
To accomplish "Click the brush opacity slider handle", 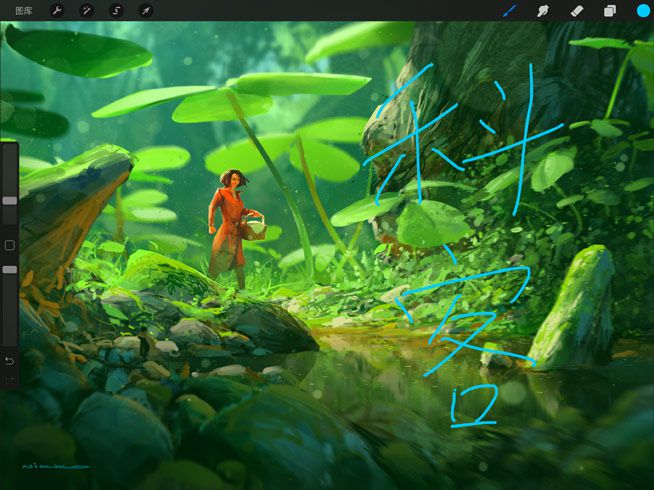I will (10, 270).
